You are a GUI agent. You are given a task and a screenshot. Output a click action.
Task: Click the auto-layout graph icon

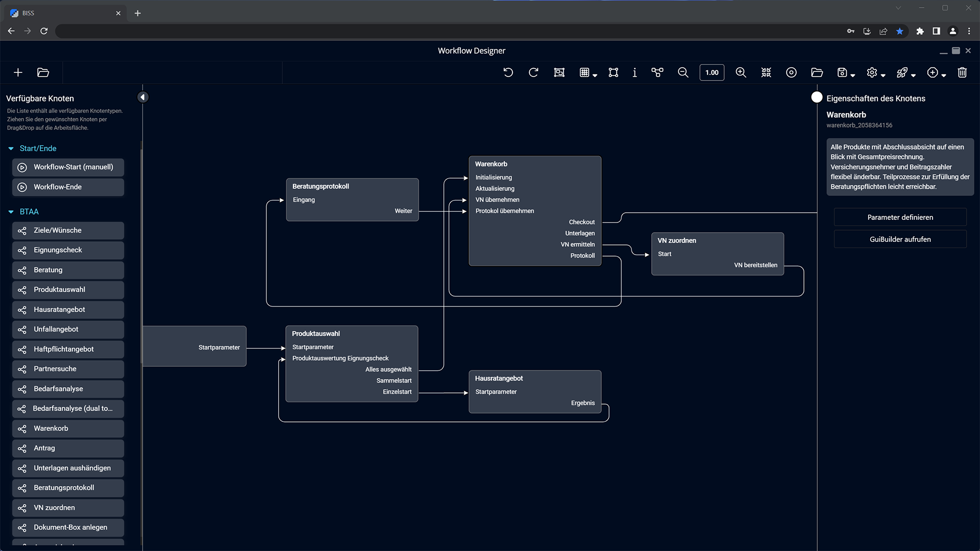(x=657, y=72)
